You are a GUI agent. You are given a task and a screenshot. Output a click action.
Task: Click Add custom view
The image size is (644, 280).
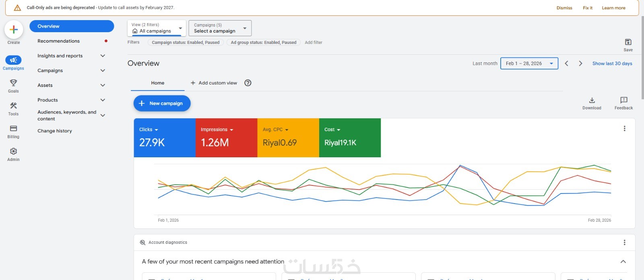214,83
